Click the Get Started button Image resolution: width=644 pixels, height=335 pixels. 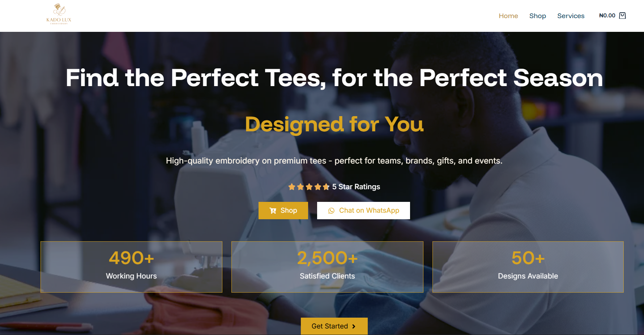(x=334, y=326)
